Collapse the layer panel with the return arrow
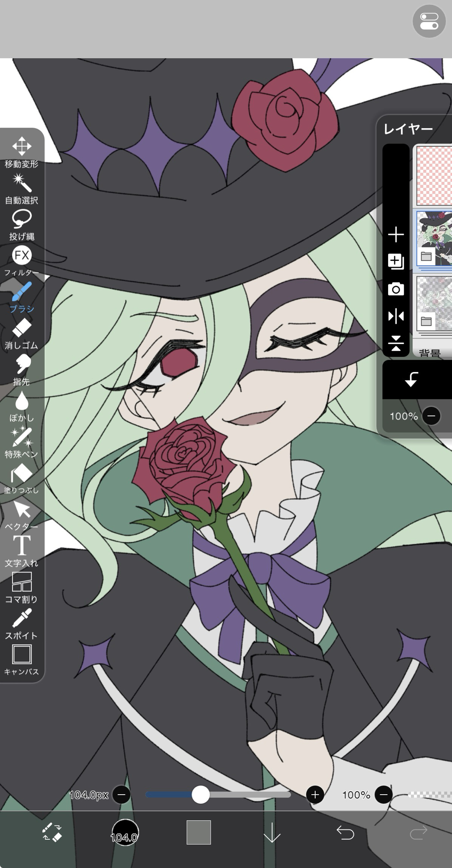This screenshot has height=868, width=452. [x=411, y=380]
